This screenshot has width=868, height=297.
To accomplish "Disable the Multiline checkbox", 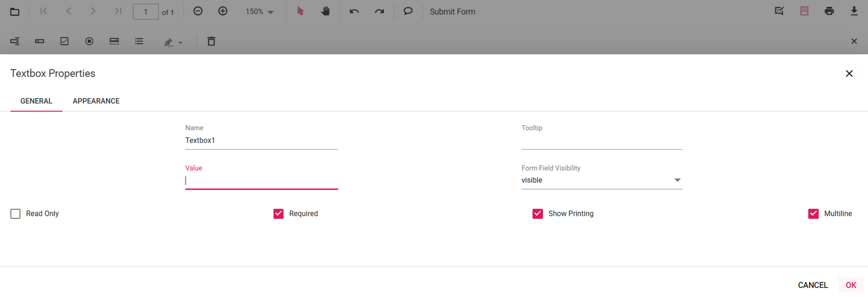I will pyautogui.click(x=813, y=214).
